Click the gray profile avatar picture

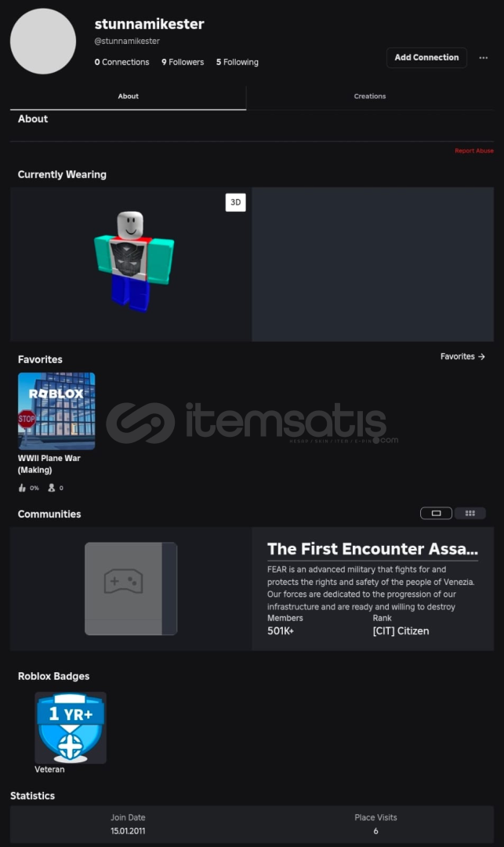43,41
